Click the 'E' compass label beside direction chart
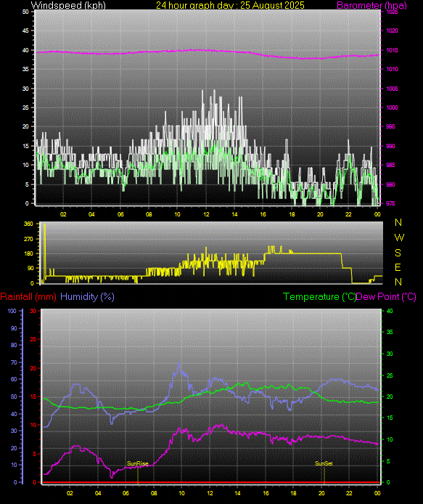Screen dimensions: 423x504 click(398, 267)
